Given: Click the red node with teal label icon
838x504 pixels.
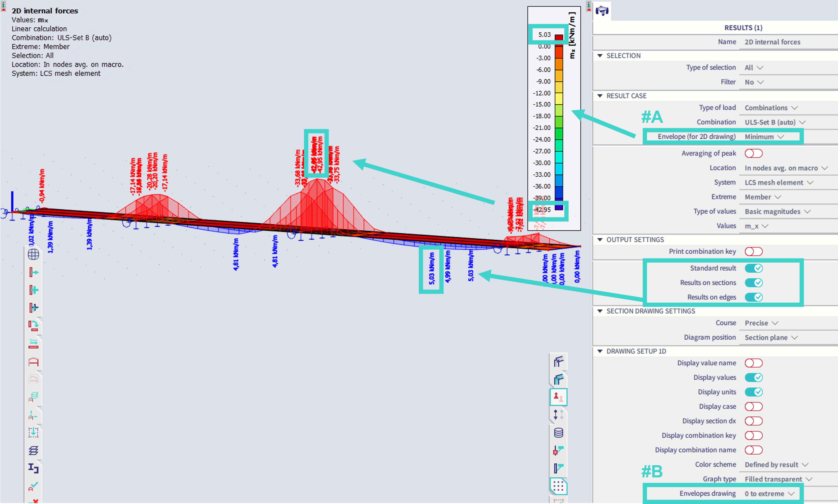Looking at the screenshot, I should (559, 450).
